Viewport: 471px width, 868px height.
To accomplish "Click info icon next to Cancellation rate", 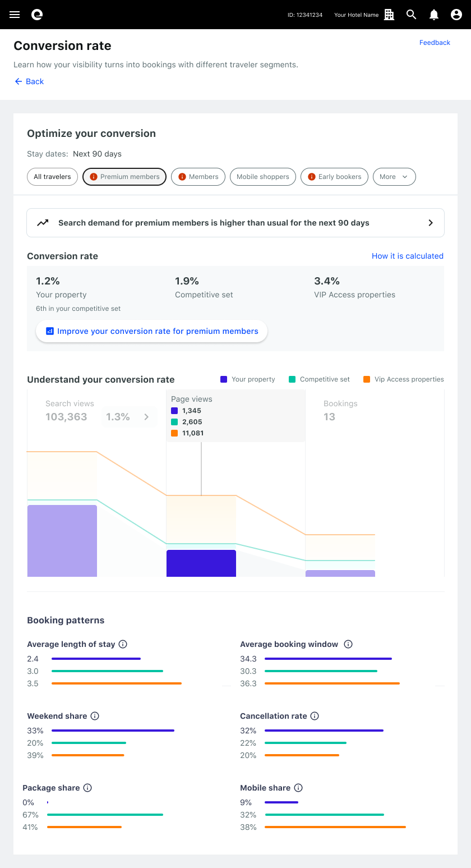I will coord(315,716).
